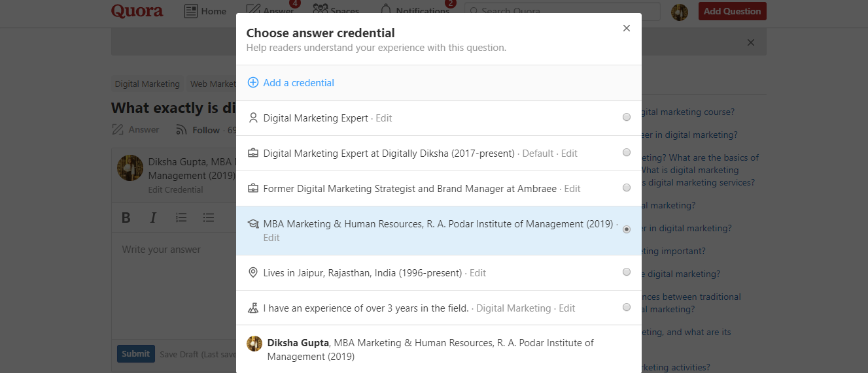Click the profile avatar in top bar
The image size is (868, 373).
click(x=680, y=12)
